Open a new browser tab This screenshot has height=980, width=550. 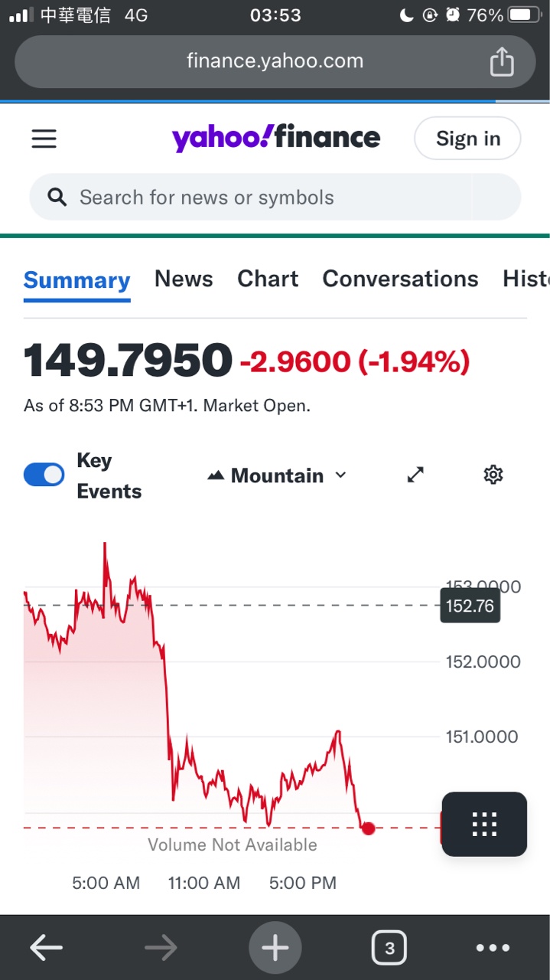click(275, 949)
